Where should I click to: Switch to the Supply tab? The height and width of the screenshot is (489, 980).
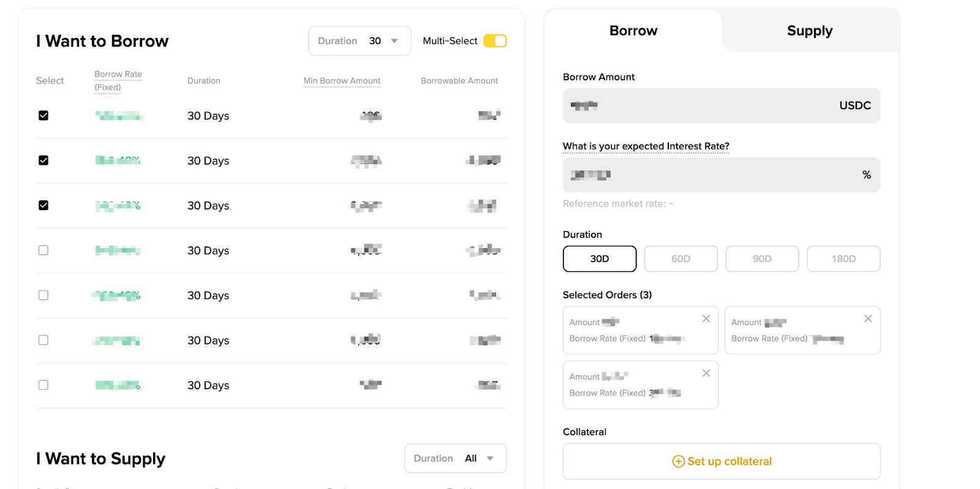[809, 31]
